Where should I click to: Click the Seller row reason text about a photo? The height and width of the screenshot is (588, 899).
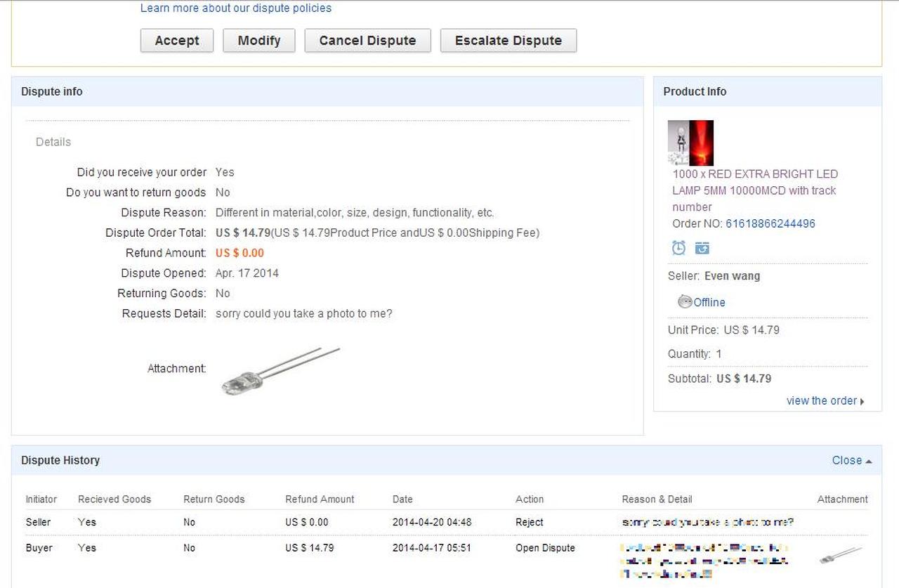[708, 523]
